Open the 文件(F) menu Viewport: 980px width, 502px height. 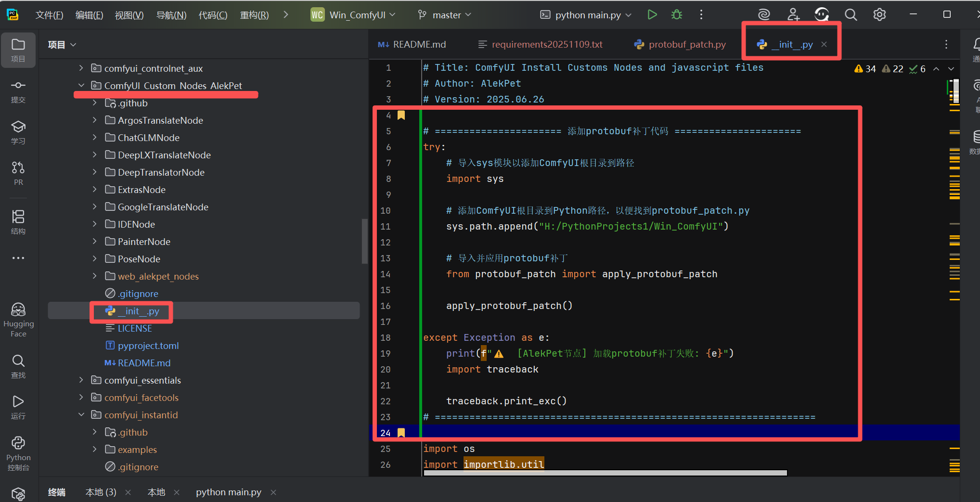pyautogui.click(x=49, y=15)
